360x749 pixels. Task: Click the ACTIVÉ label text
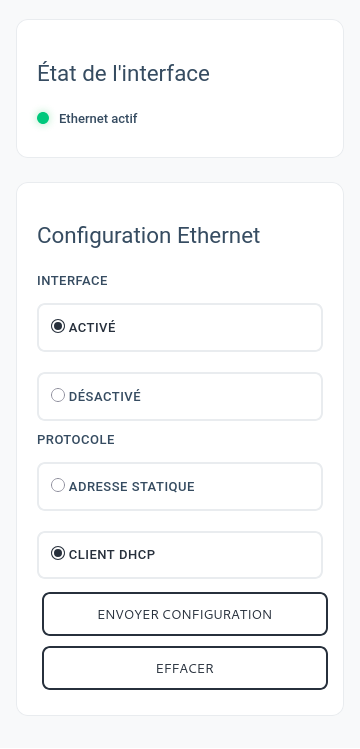pyautogui.click(x=92, y=328)
